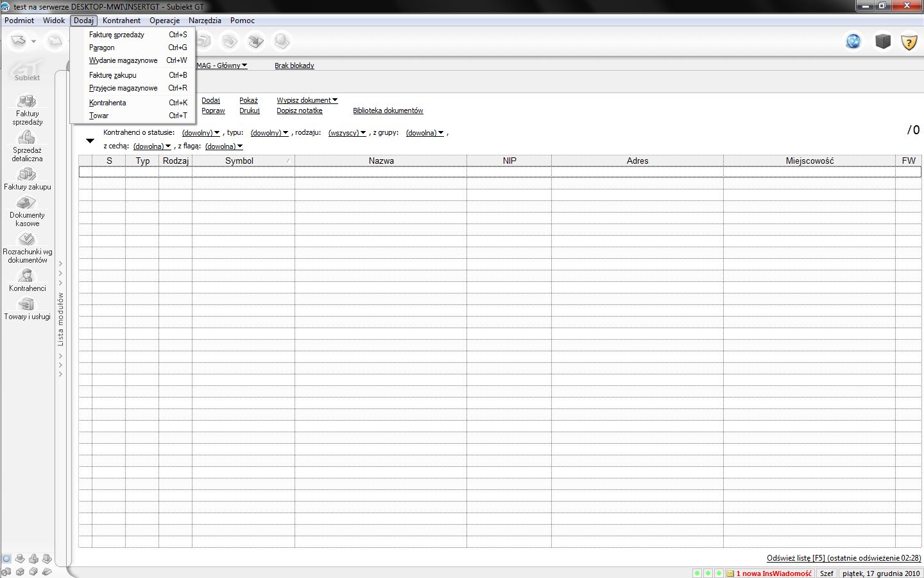Image resolution: width=924 pixels, height=578 pixels.
Task: Open the Widok menu
Action: click(x=54, y=21)
